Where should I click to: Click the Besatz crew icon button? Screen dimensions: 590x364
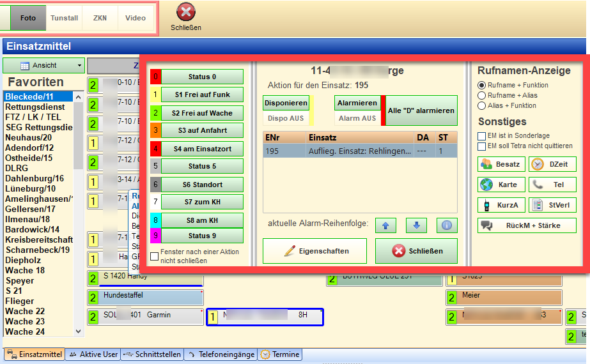pos(501,164)
